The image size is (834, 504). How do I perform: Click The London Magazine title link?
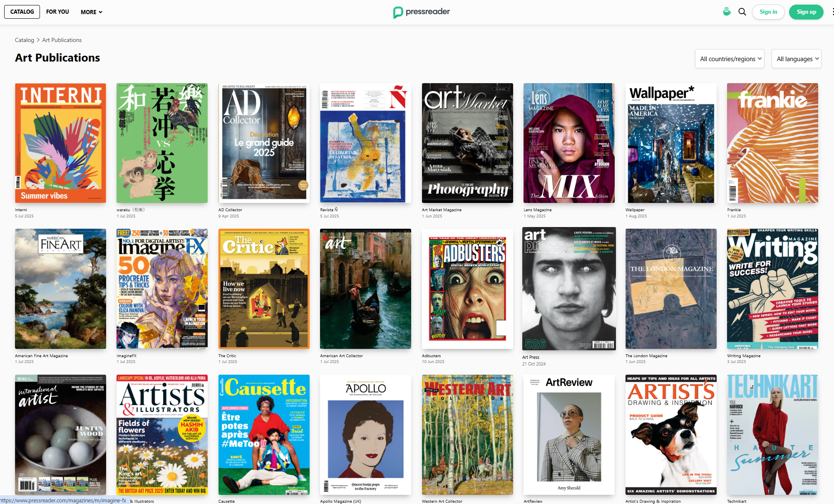[646, 356]
